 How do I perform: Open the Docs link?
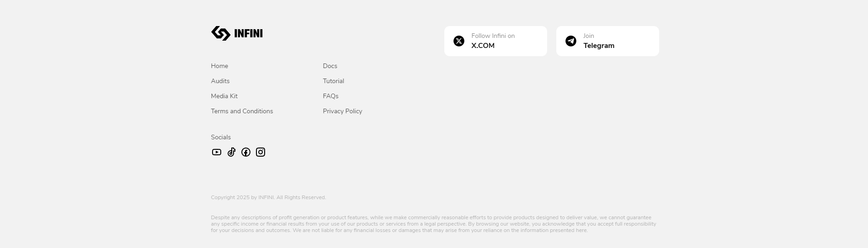click(x=330, y=66)
